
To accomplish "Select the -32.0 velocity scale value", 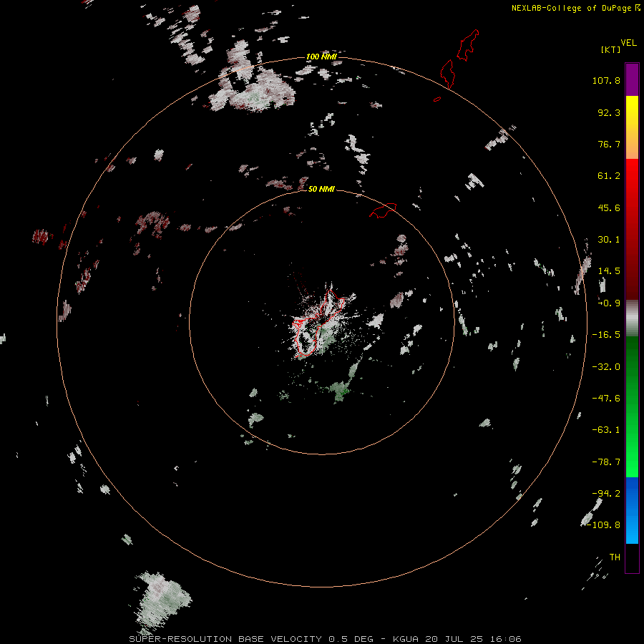I will pos(606,367).
